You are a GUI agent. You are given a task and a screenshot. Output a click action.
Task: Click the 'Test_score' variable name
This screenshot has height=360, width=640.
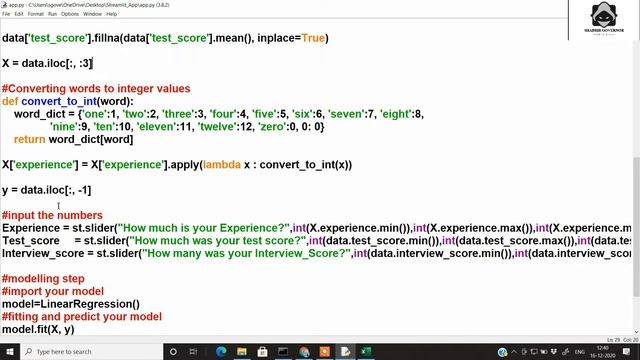[x=31, y=240]
